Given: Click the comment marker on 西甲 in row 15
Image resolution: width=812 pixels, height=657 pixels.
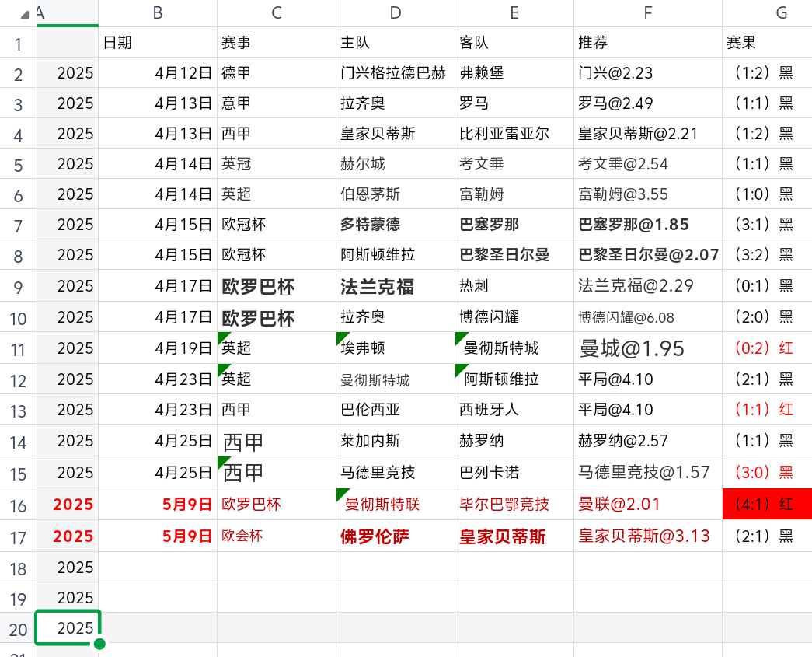Looking at the screenshot, I should (222, 461).
